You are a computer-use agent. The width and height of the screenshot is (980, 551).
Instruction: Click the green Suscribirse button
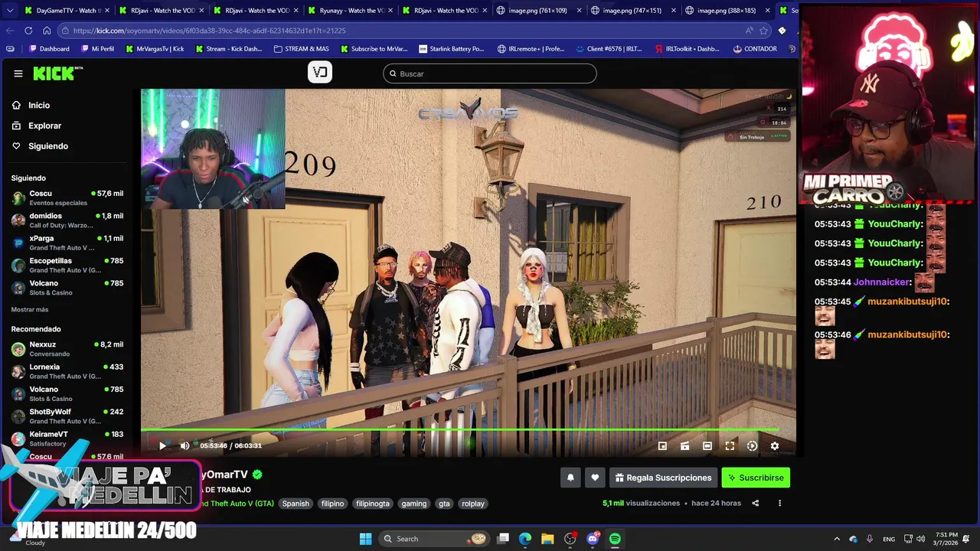pyautogui.click(x=756, y=478)
